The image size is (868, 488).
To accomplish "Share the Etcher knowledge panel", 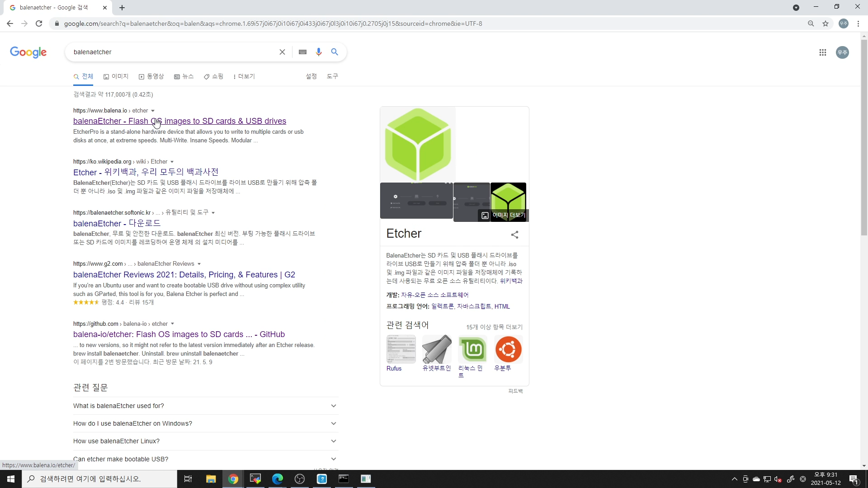I will coord(514,235).
